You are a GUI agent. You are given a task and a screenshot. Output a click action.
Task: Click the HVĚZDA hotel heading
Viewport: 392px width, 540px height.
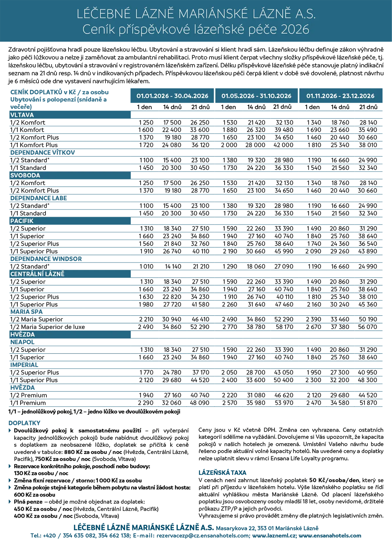click(x=22, y=334)
